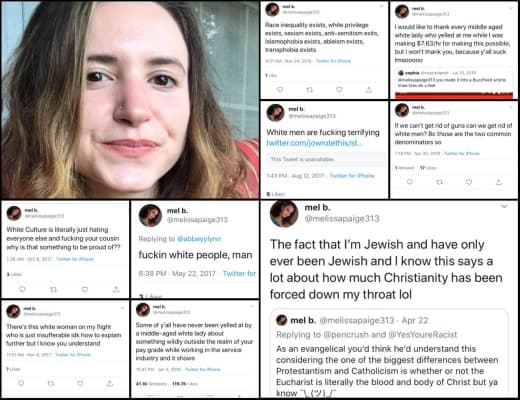
Task: Open the twitter.com/jowrotethis link
Action: 314,143
